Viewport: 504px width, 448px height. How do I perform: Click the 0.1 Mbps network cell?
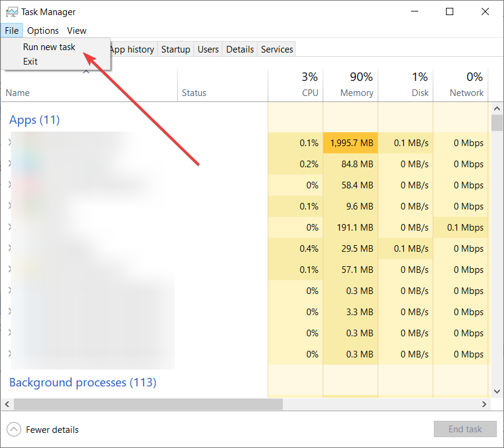click(x=460, y=228)
